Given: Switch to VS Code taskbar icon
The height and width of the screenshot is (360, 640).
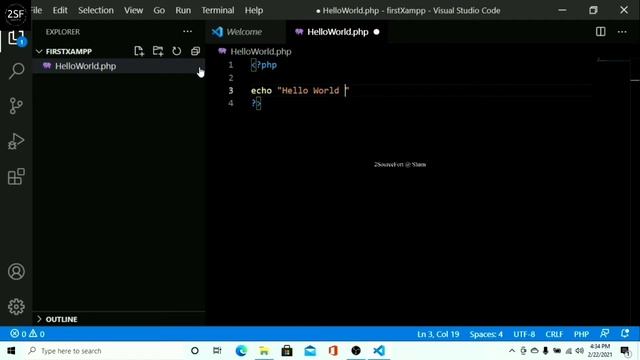Looking at the screenshot, I should [379, 351].
